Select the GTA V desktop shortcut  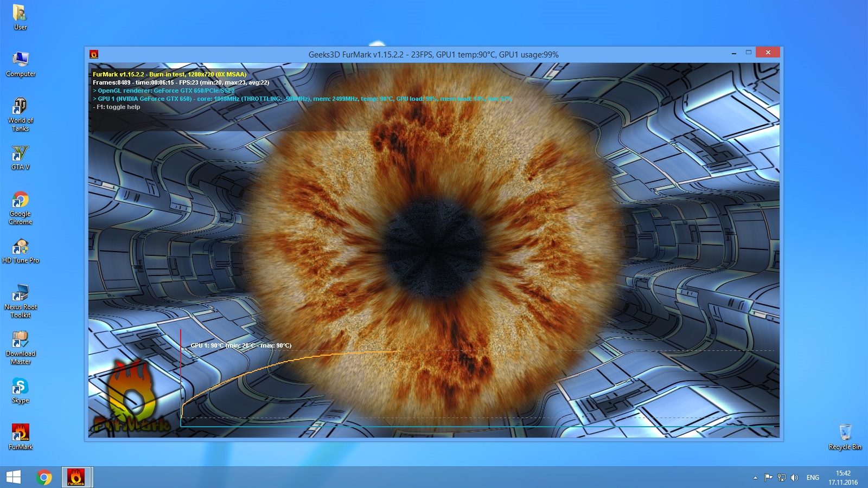[21, 157]
